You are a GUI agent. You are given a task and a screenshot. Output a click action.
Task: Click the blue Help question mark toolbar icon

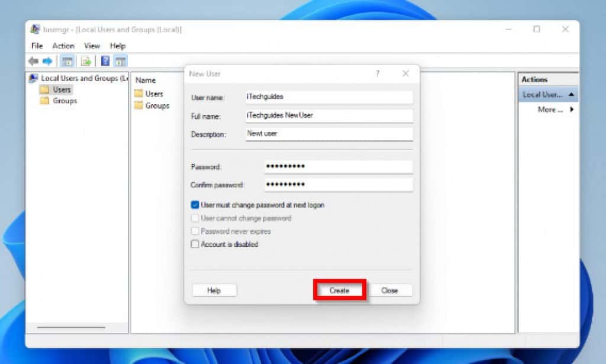[x=105, y=61]
